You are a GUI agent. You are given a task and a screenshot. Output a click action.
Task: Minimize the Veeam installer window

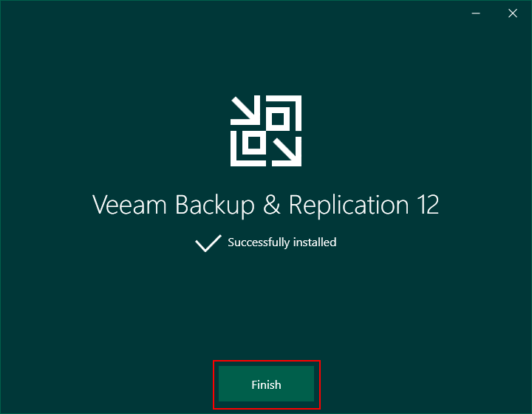coord(476,13)
